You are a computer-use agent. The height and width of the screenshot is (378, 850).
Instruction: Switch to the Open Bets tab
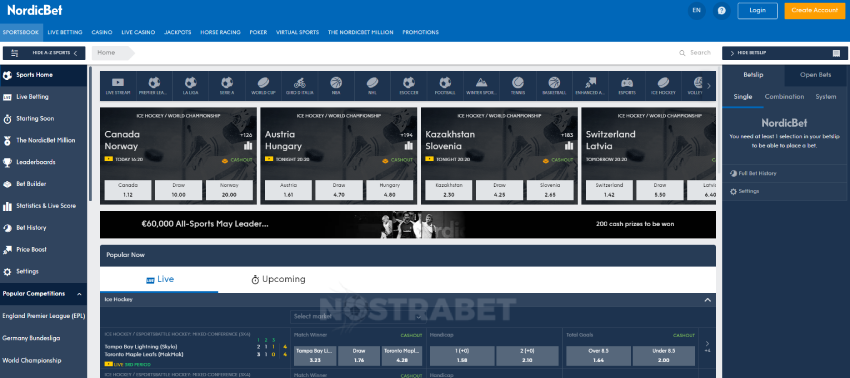[815, 75]
